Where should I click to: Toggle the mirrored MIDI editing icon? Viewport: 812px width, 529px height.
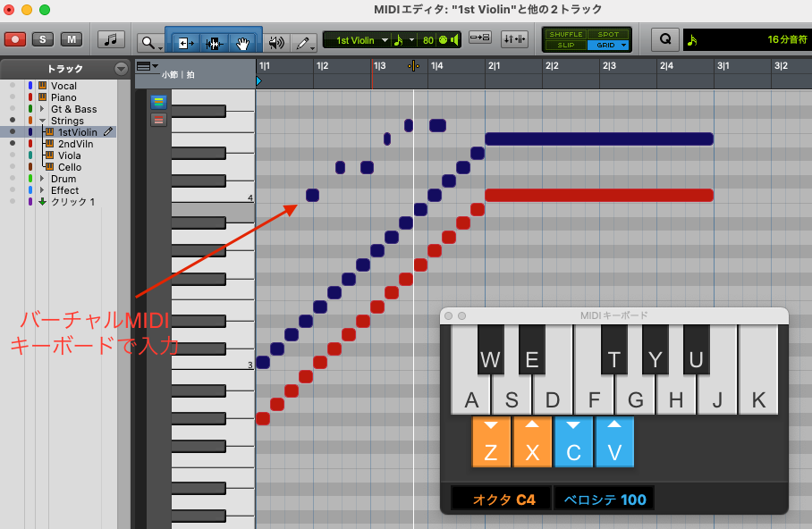pyautogui.click(x=515, y=38)
